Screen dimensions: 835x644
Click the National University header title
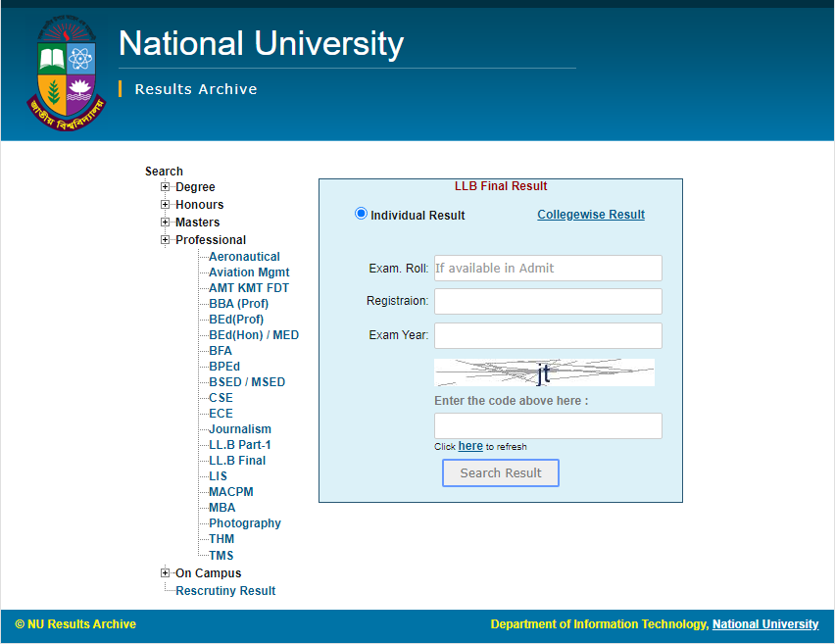(x=261, y=43)
